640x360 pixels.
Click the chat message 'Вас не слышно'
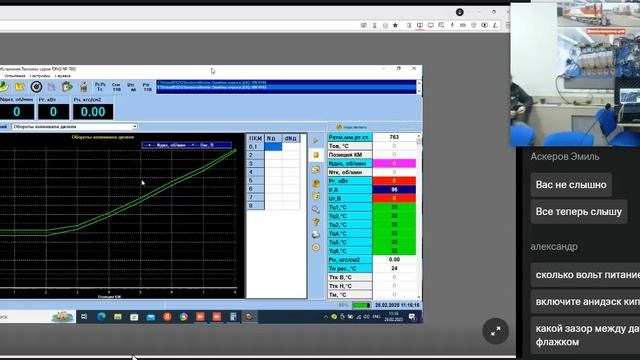point(571,185)
